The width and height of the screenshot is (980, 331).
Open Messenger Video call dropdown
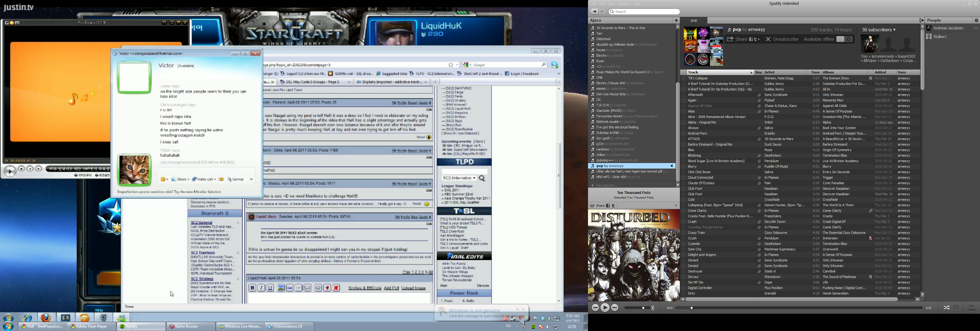tap(204, 179)
